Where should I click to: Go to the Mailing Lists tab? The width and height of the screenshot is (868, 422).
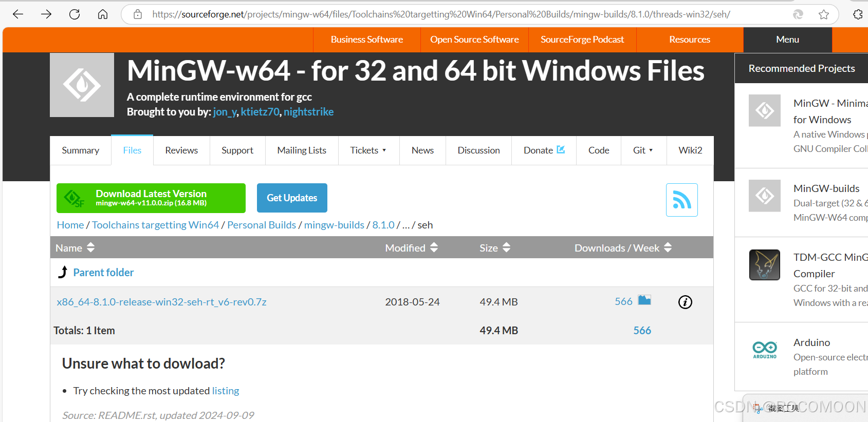(302, 150)
